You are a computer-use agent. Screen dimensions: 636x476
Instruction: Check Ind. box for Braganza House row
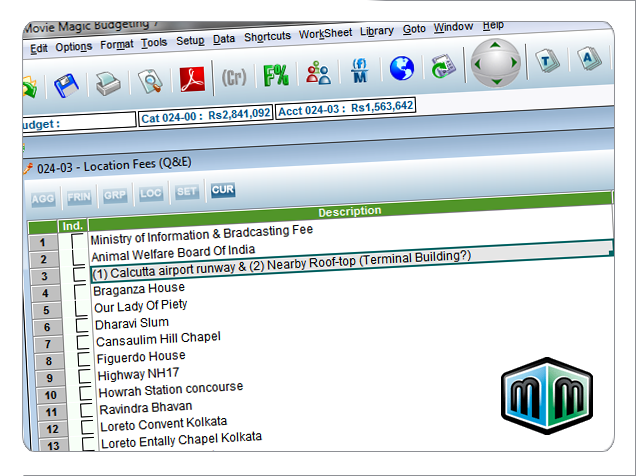pyautogui.click(x=80, y=291)
